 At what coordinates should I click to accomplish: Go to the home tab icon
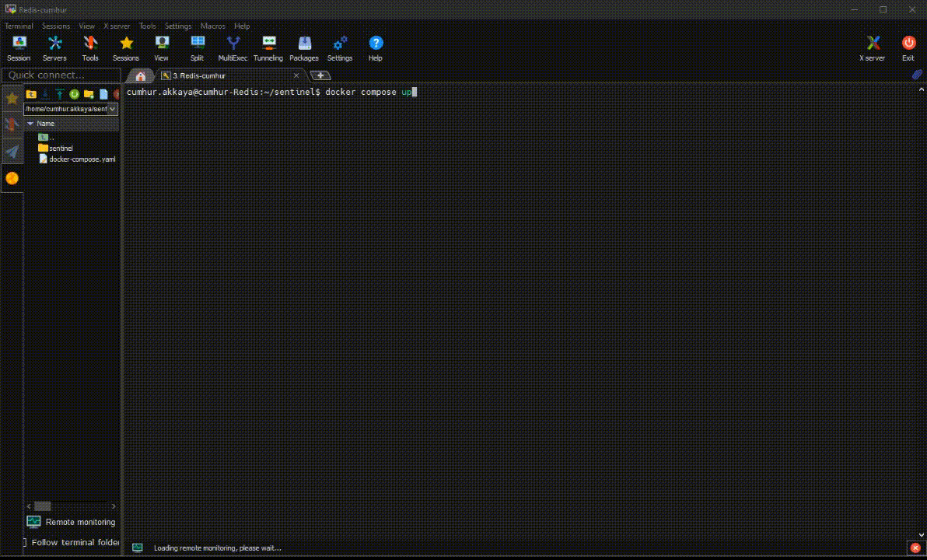pos(141,75)
